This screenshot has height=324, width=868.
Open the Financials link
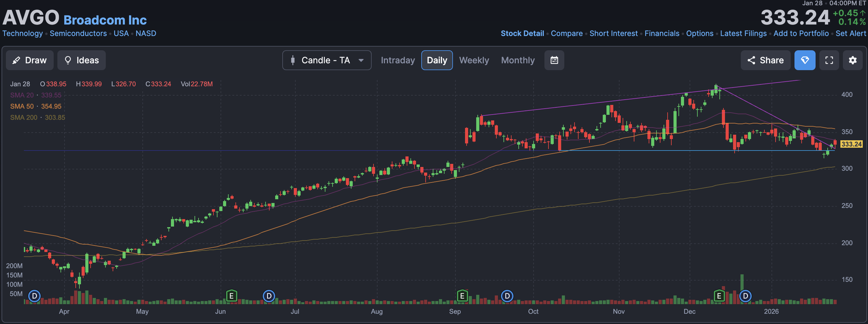click(x=662, y=34)
